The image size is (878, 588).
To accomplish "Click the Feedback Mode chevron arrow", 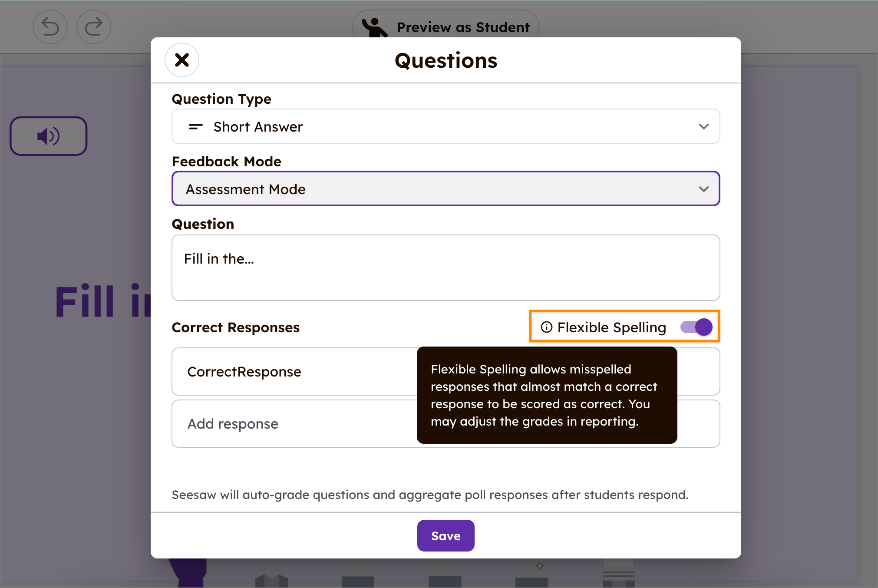I will pyautogui.click(x=703, y=189).
